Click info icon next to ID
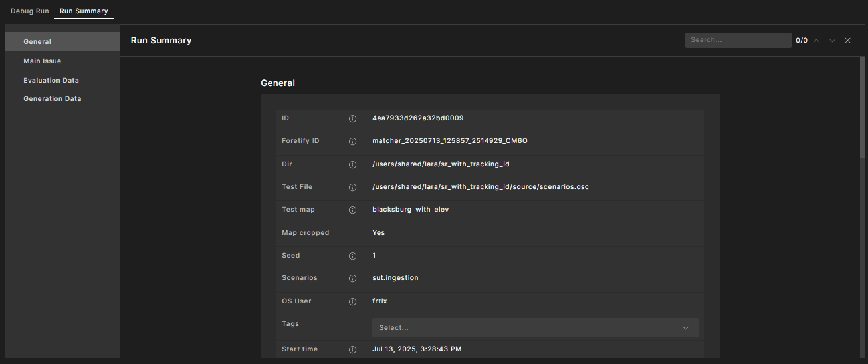This screenshot has height=364, width=868. tap(353, 119)
